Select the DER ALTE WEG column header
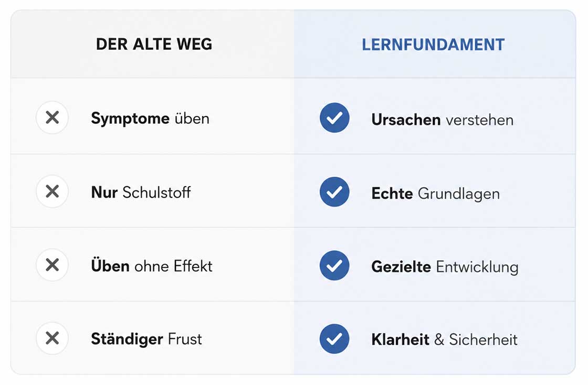This screenshot has width=588, height=385. point(154,44)
